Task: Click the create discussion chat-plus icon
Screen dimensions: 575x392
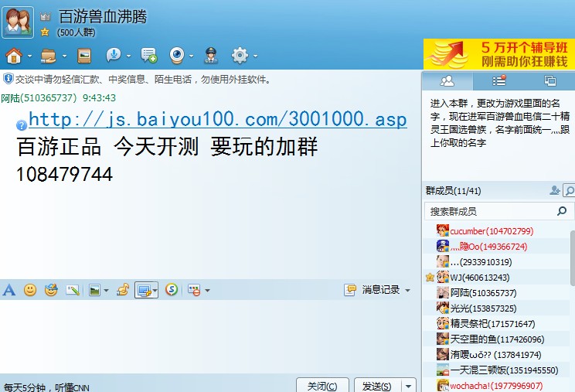Action: click(x=148, y=56)
